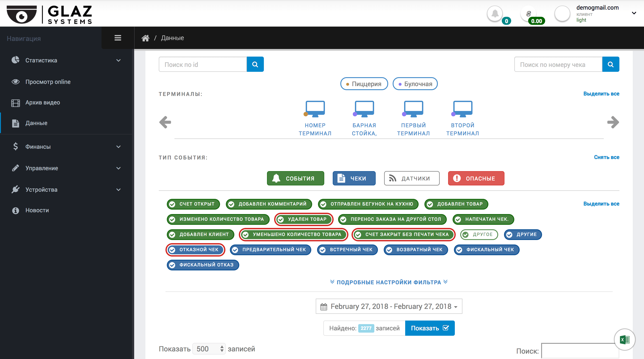Click the calendar icon in the date range

click(x=324, y=307)
